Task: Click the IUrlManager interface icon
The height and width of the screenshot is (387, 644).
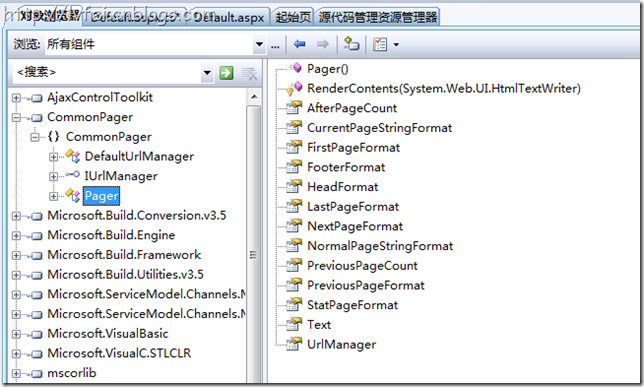Action: point(73,175)
